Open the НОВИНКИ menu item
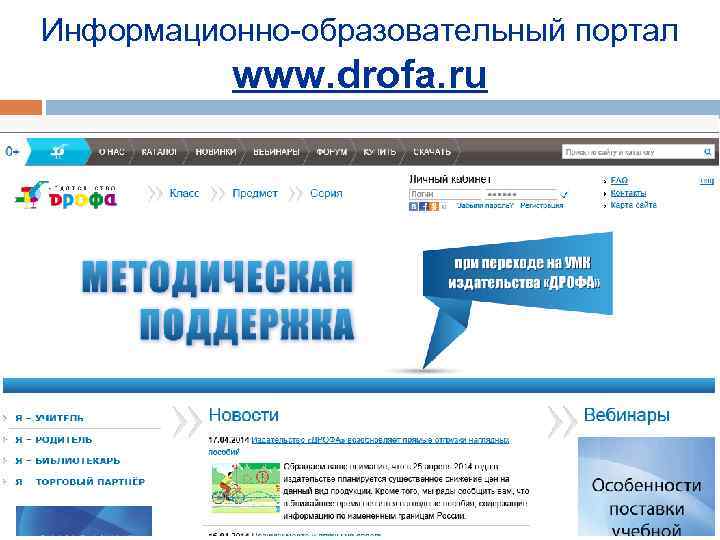This screenshot has height=540, width=720. point(215,152)
